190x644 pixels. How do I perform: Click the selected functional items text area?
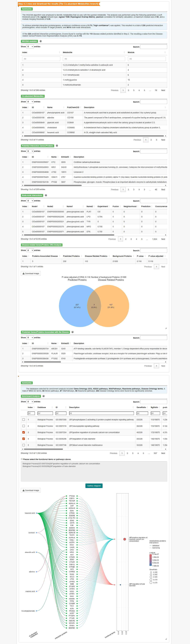point(94,471)
